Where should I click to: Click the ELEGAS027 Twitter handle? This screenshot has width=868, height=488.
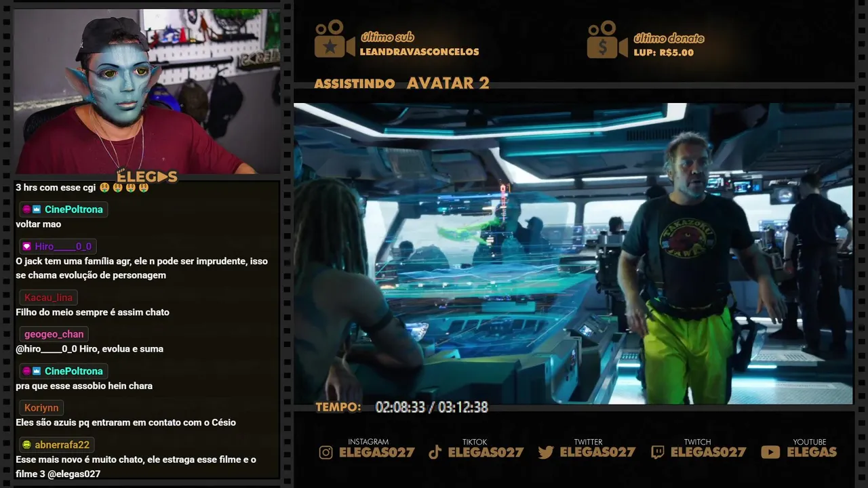click(597, 452)
